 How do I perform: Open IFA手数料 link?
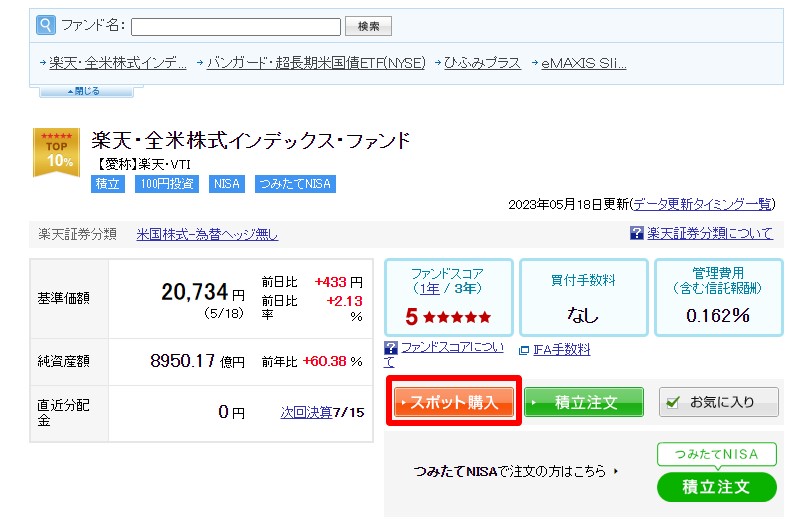pos(562,349)
